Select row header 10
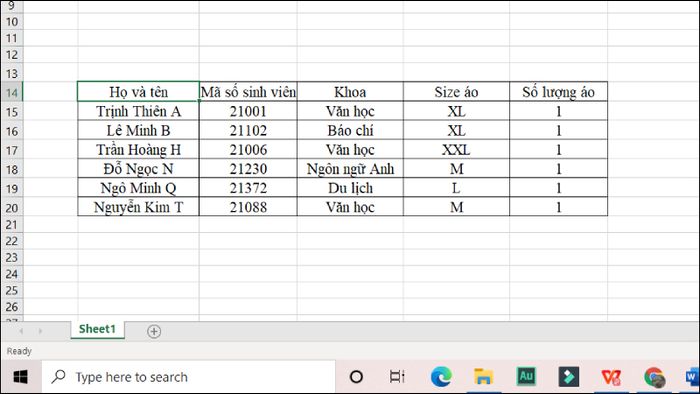The height and width of the screenshot is (394, 700). point(12,22)
